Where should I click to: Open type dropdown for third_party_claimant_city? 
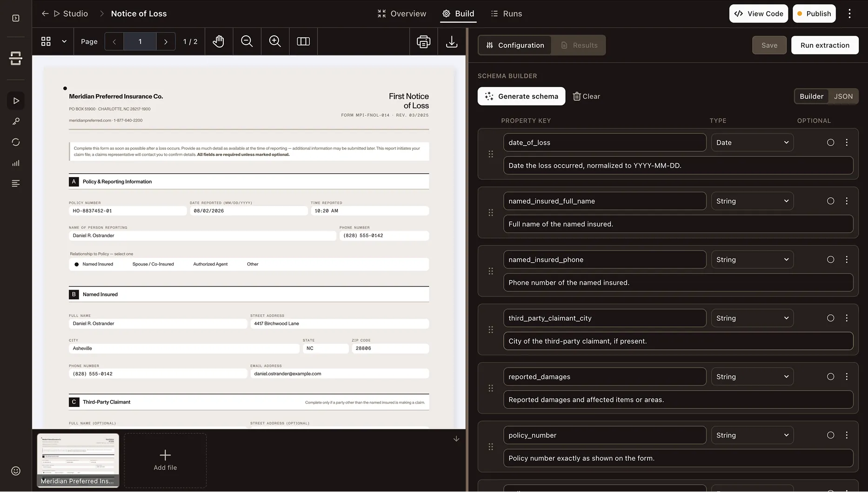752,319
